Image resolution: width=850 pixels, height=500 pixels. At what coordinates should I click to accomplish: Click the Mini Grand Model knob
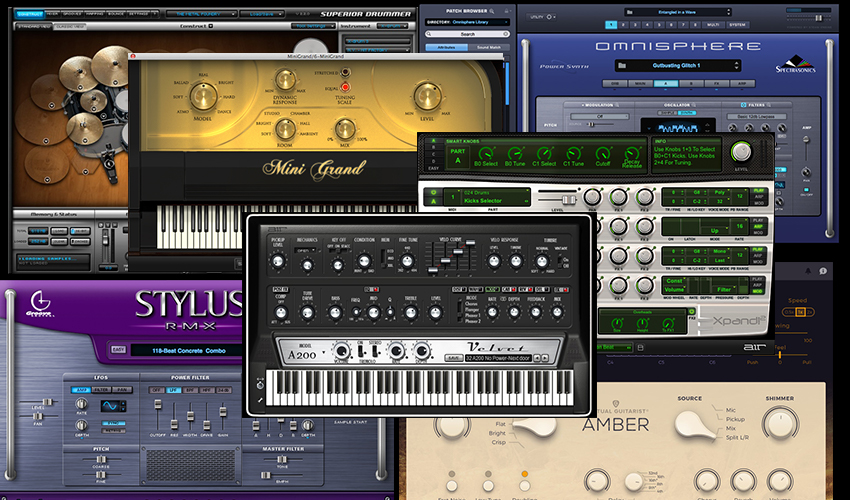(203, 97)
